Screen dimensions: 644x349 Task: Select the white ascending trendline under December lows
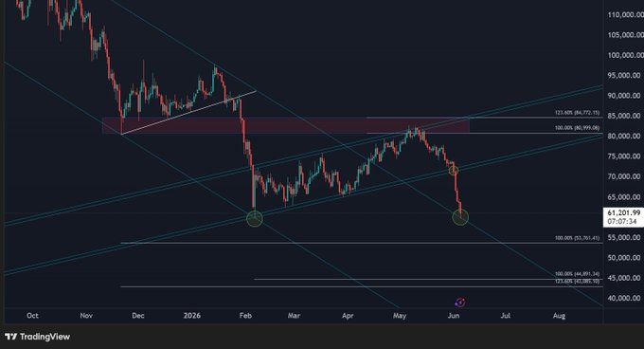(188, 112)
